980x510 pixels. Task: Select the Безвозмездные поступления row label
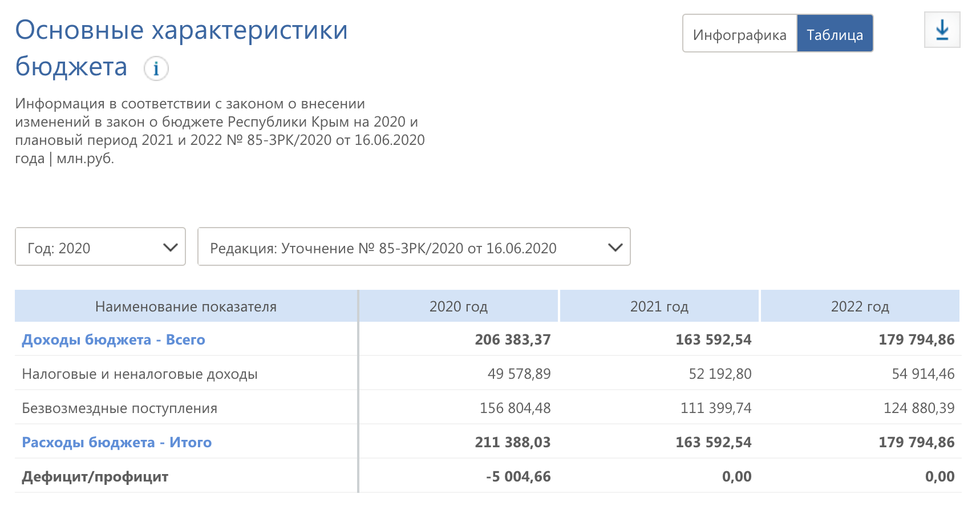[119, 408]
